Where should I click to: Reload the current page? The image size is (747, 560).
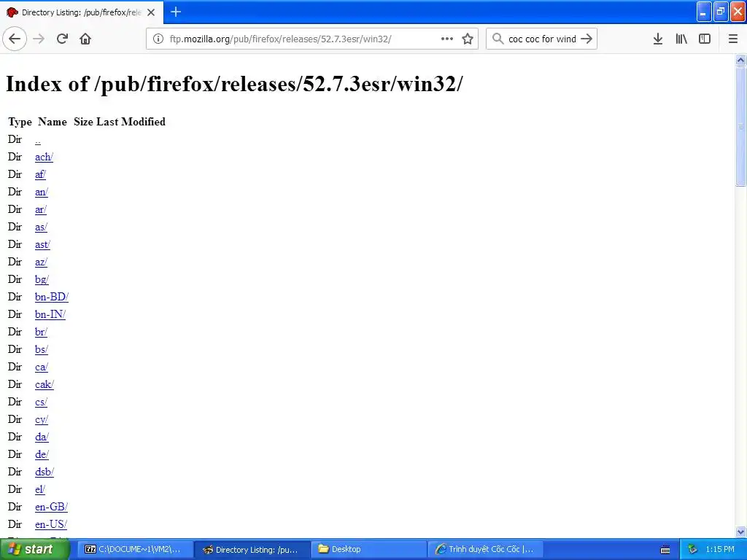coord(62,39)
